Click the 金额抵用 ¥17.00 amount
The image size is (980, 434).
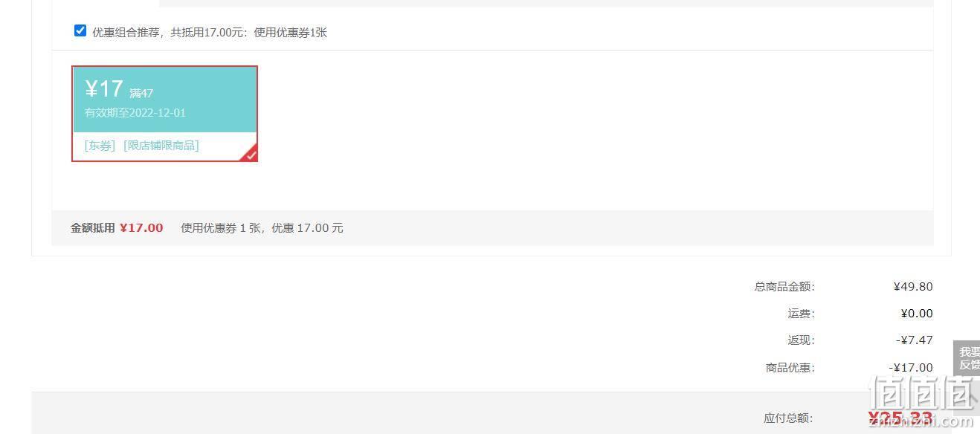tap(141, 228)
